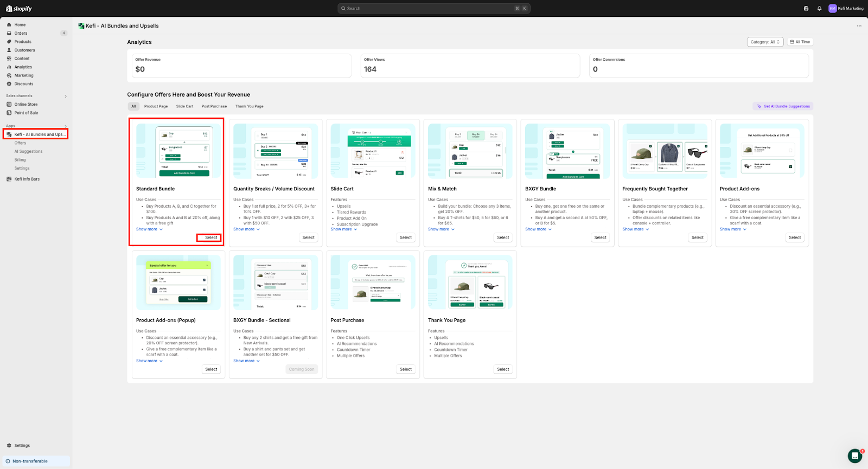This screenshot has height=469, width=868.
Task: Open Home from the sidebar
Action: point(20,25)
